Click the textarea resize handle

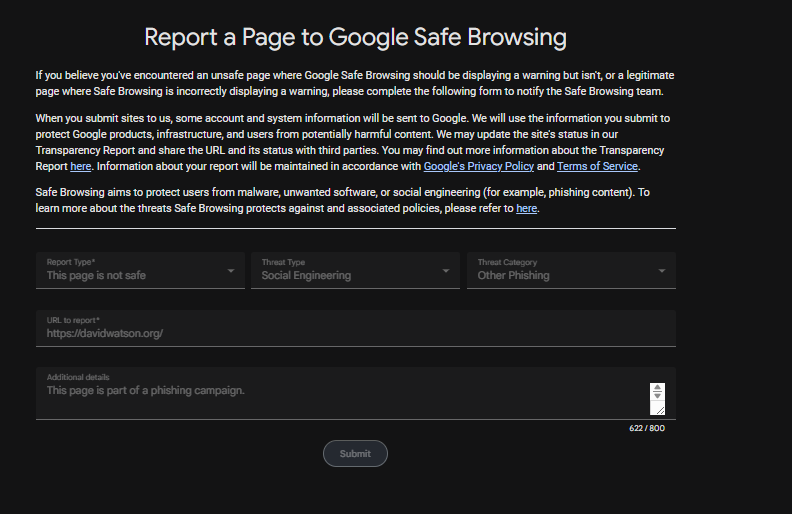click(x=660, y=409)
